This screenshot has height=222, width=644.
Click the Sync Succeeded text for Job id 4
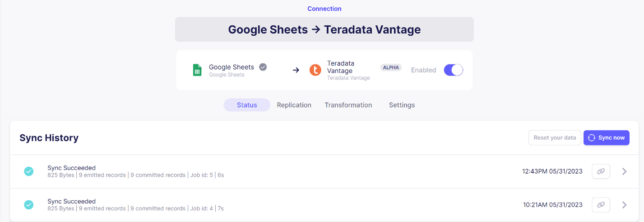point(71,201)
